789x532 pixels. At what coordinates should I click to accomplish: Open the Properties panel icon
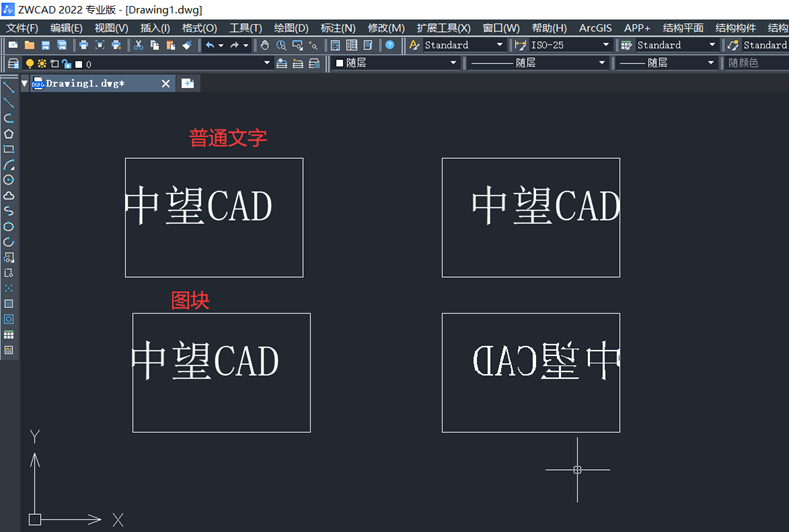335,45
